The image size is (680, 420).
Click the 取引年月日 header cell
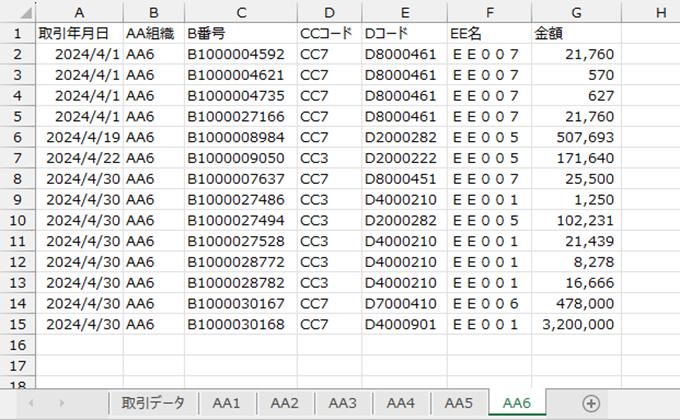(x=78, y=32)
